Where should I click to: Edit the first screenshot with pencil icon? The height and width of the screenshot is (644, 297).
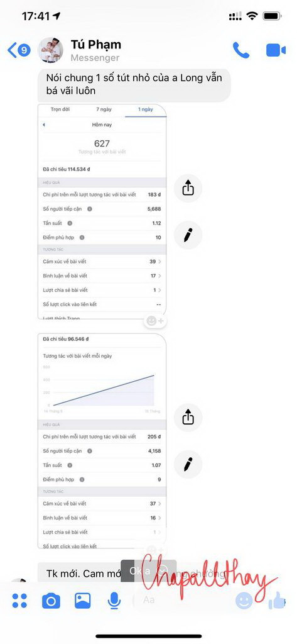(x=188, y=235)
